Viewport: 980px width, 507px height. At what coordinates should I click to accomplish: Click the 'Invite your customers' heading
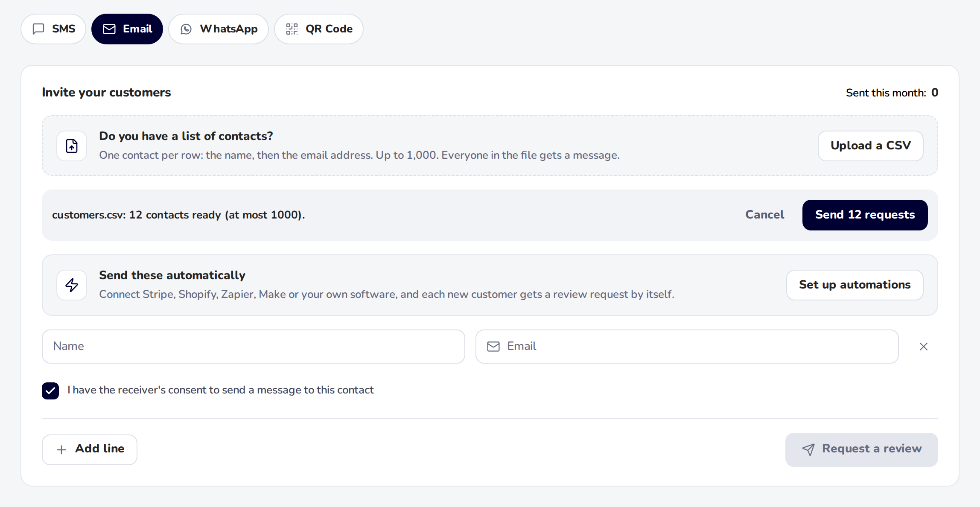coord(106,93)
